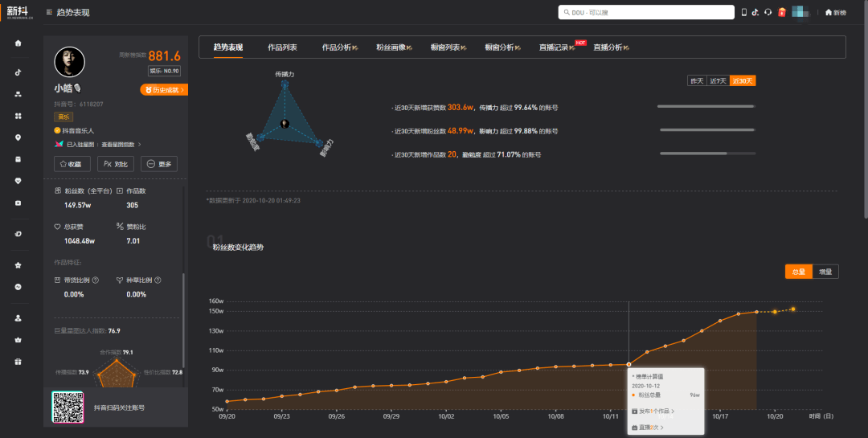Click the hamburger menu icon beside 趋势表现
868x438 pixels.
click(x=50, y=13)
